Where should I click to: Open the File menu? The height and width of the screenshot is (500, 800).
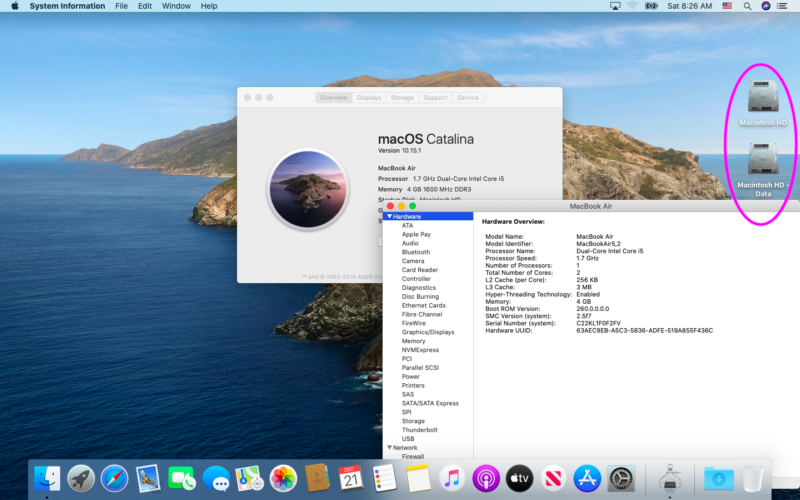point(121,6)
